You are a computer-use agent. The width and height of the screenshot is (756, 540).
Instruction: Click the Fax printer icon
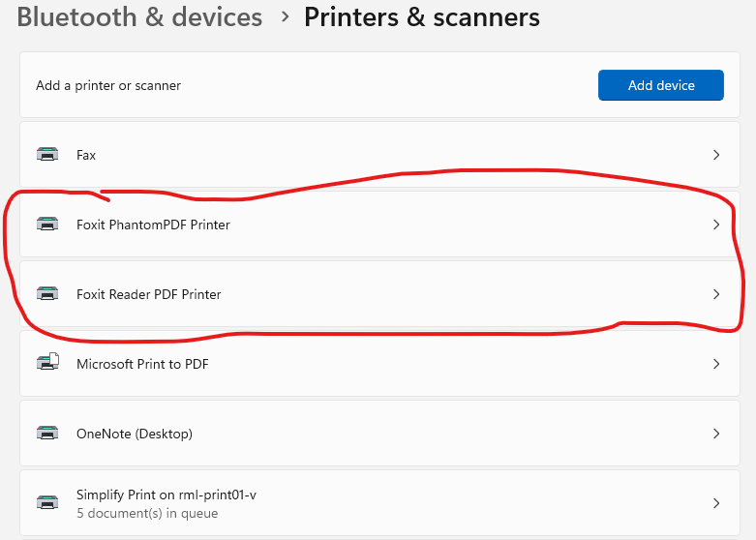(47, 155)
